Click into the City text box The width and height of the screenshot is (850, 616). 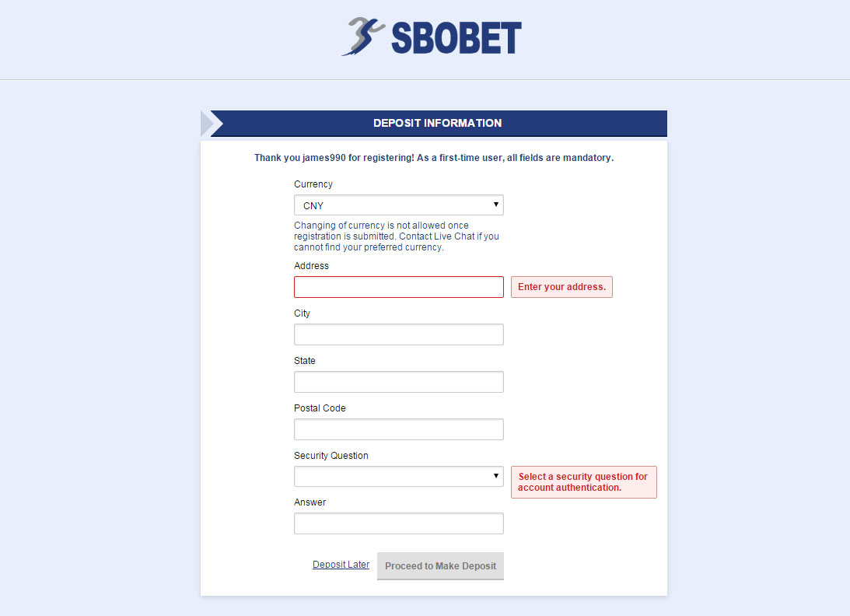pyautogui.click(x=398, y=334)
